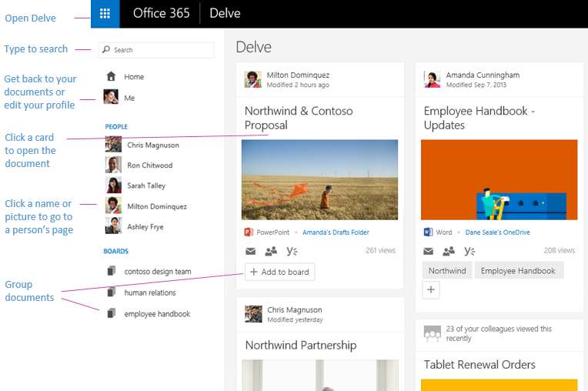The width and height of the screenshot is (588, 391).
Task: Click the BOARDS section heading
Action: pyautogui.click(x=116, y=251)
